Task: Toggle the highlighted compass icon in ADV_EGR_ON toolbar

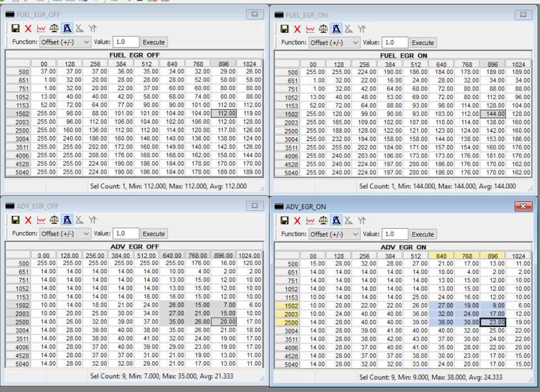Action: click(336, 220)
